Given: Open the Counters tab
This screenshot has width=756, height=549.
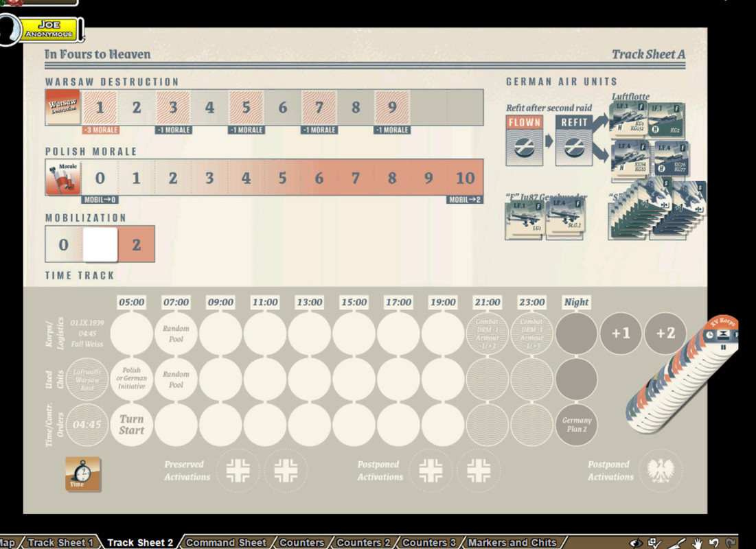Looking at the screenshot, I should tap(302, 543).
